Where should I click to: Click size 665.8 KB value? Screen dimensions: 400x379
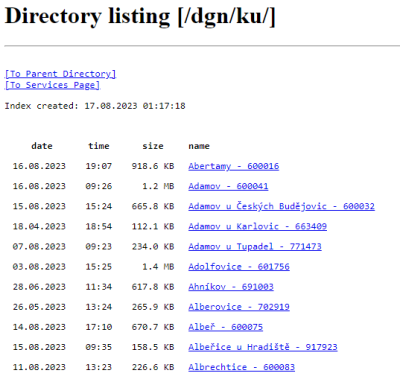pos(153,206)
